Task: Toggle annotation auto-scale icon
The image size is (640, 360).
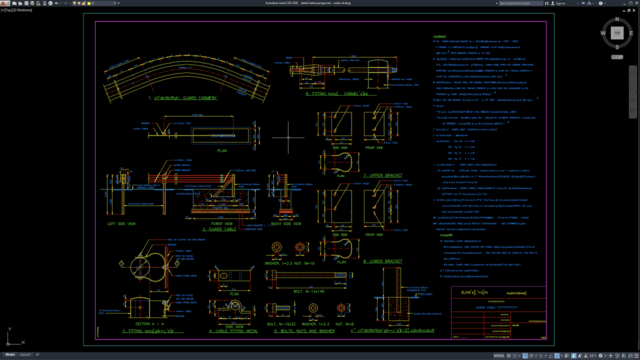Action: point(579,356)
